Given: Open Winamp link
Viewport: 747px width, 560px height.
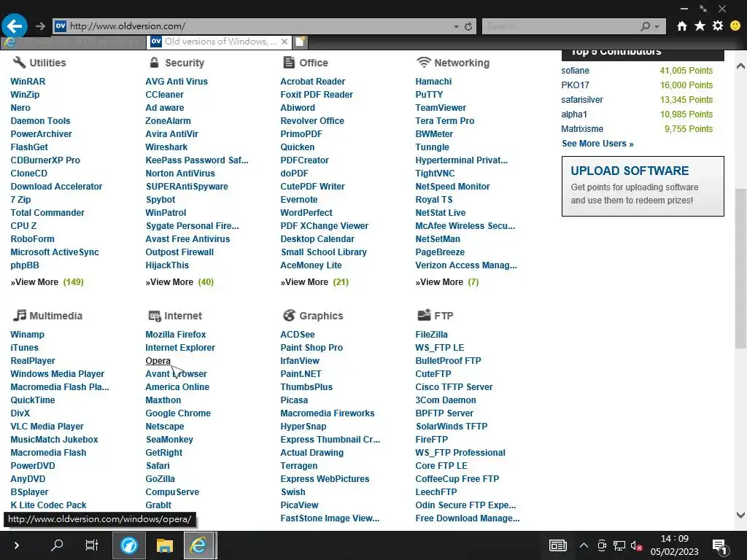Looking at the screenshot, I should click(27, 335).
